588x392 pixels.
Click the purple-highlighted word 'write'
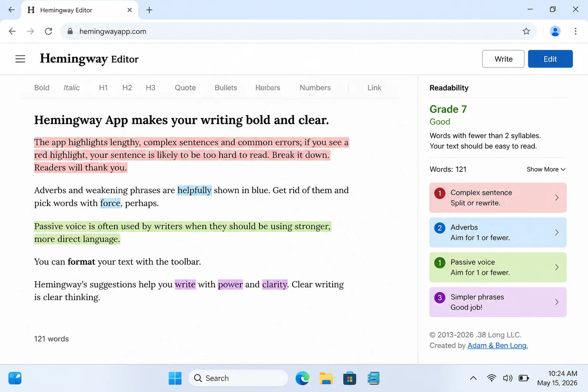tap(185, 284)
